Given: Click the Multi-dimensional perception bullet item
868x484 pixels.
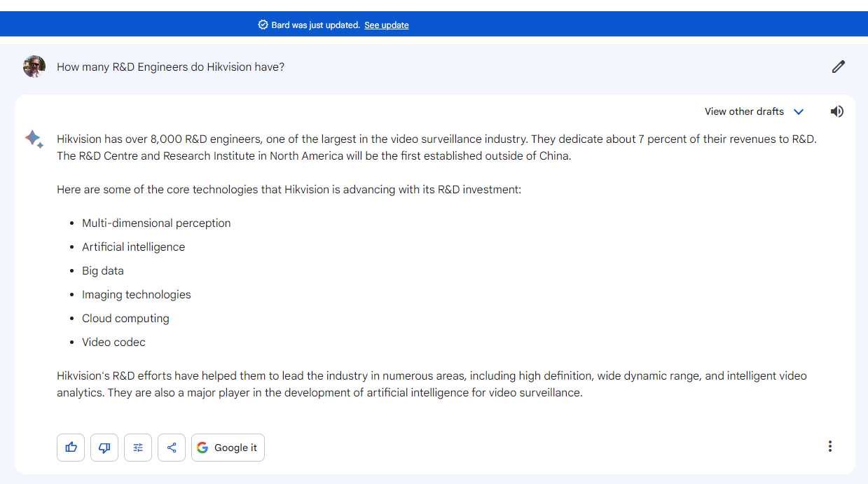Looking at the screenshot, I should pyautogui.click(x=156, y=223).
